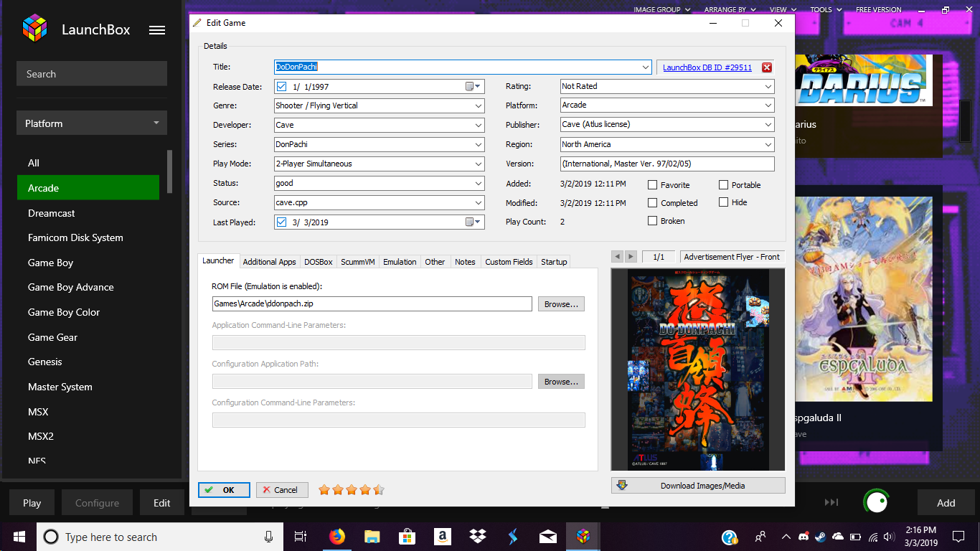Open File Explorer from taskbar
Viewport: 980px width, 551px height.
pyautogui.click(x=372, y=537)
